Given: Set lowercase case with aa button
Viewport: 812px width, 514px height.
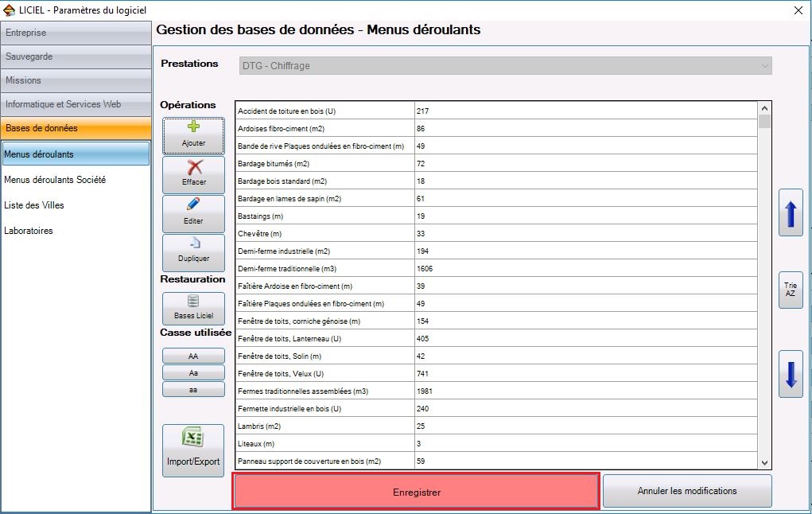Looking at the screenshot, I should coord(193,389).
